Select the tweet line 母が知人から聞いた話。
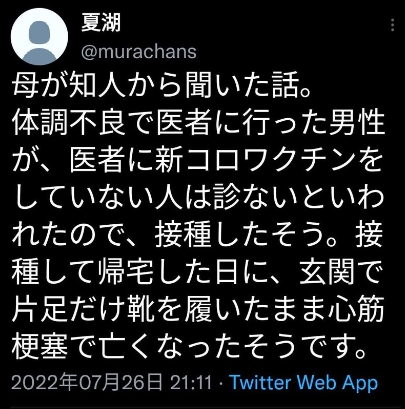 (x=162, y=85)
